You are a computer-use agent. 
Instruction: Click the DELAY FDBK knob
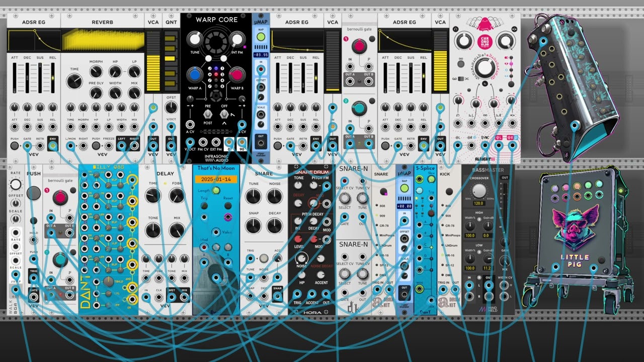[177, 196]
